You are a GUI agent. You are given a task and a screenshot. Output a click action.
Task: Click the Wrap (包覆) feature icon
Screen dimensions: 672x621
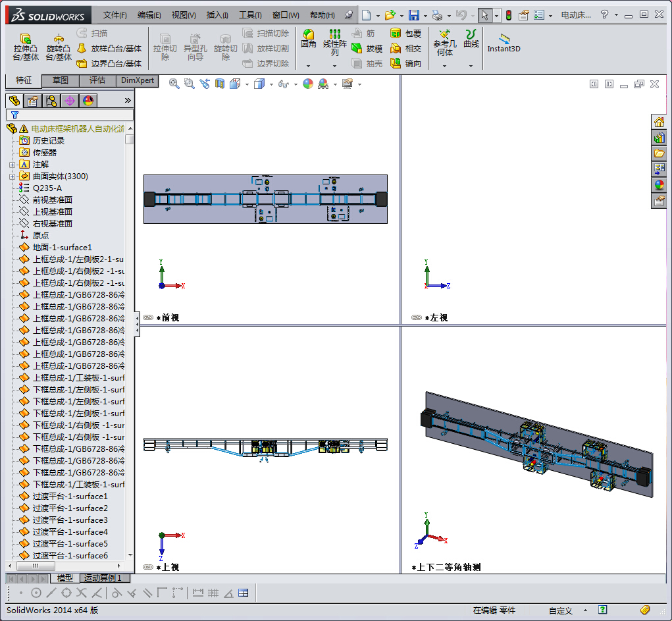[x=396, y=33]
